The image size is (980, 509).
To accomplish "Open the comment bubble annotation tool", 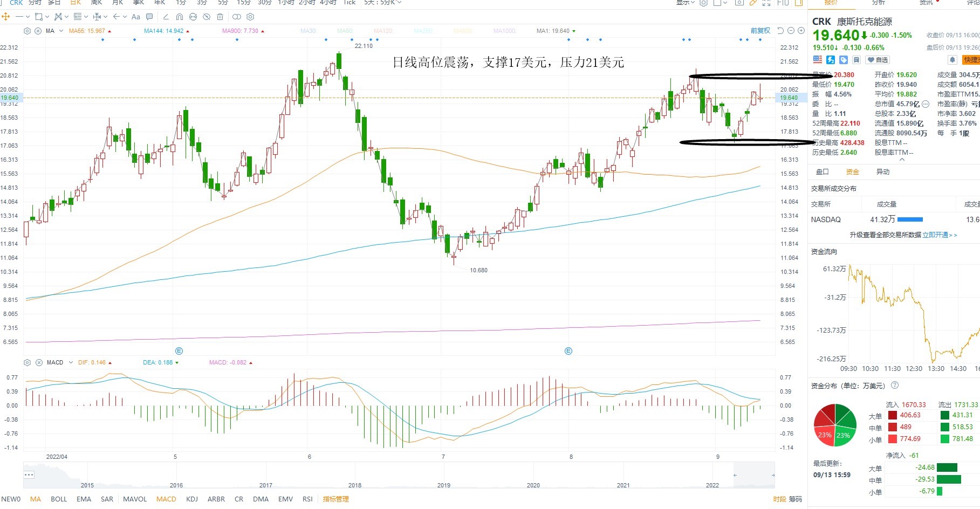I will point(150,17).
